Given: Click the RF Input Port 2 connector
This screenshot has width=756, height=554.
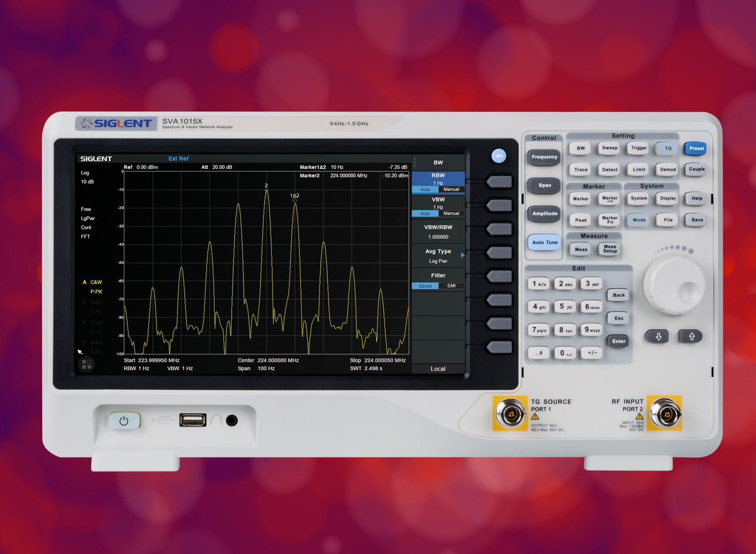Looking at the screenshot, I should click(x=665, y=413).
